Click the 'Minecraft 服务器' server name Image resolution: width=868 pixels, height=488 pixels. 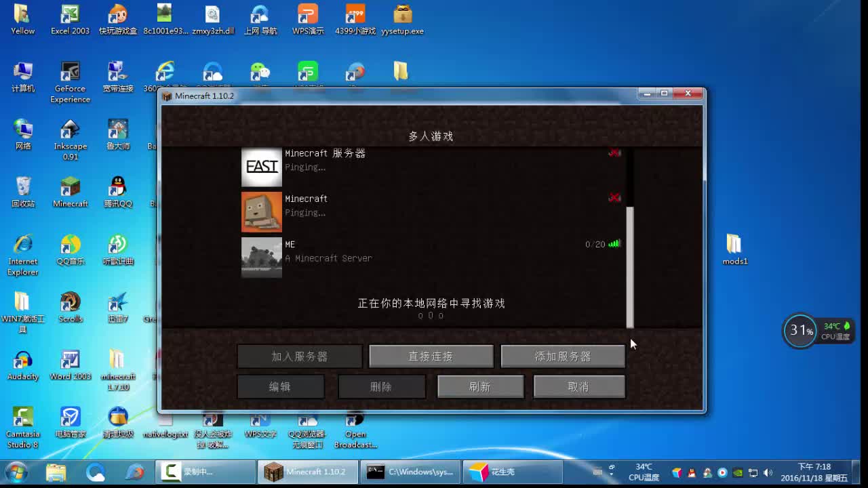point(325,154)
